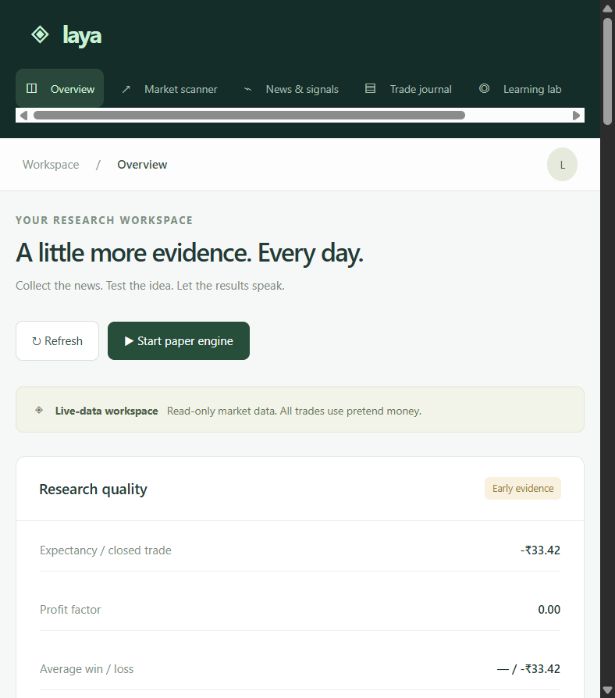Click the page scrollbar down arrow
The height and width of the screenshot is (698, 615).
[x=607, y=690]
